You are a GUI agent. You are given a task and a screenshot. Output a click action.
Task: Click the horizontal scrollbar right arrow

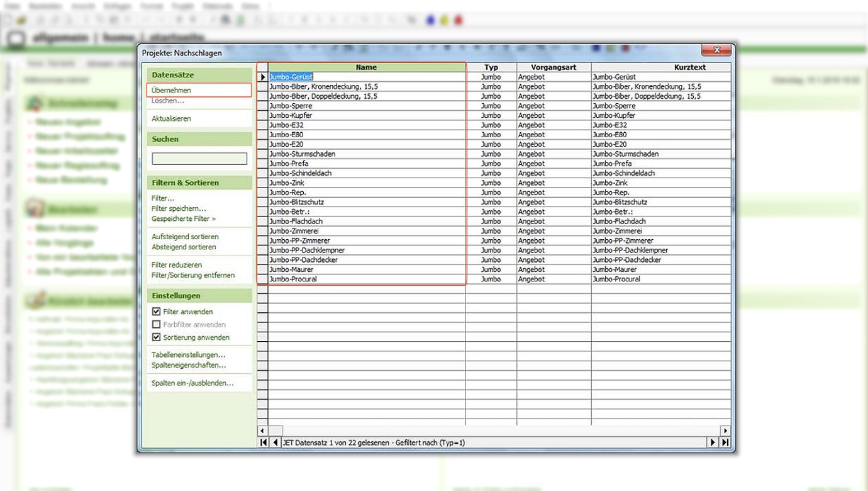tap(725, 431)
